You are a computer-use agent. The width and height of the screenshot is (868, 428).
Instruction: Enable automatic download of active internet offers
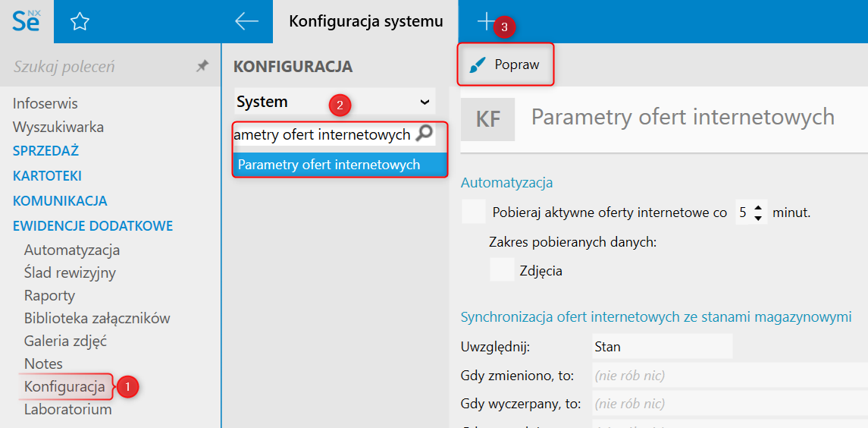(474, 212)
